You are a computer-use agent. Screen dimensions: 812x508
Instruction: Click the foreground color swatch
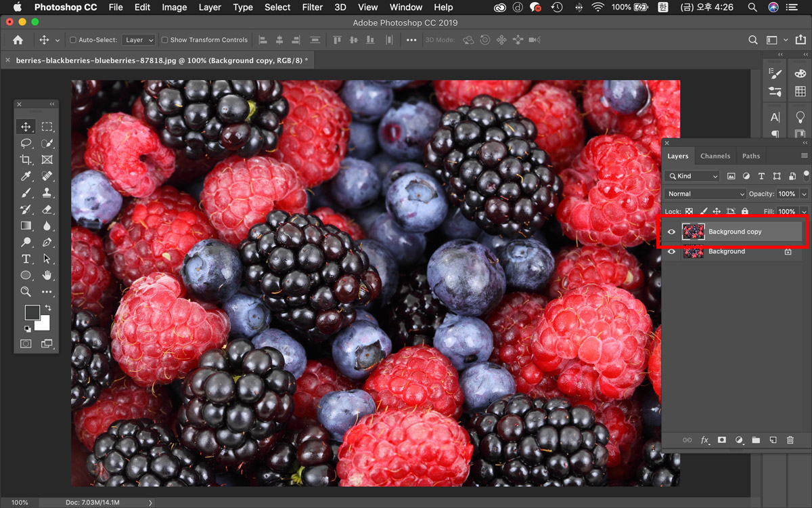[32, 312]
